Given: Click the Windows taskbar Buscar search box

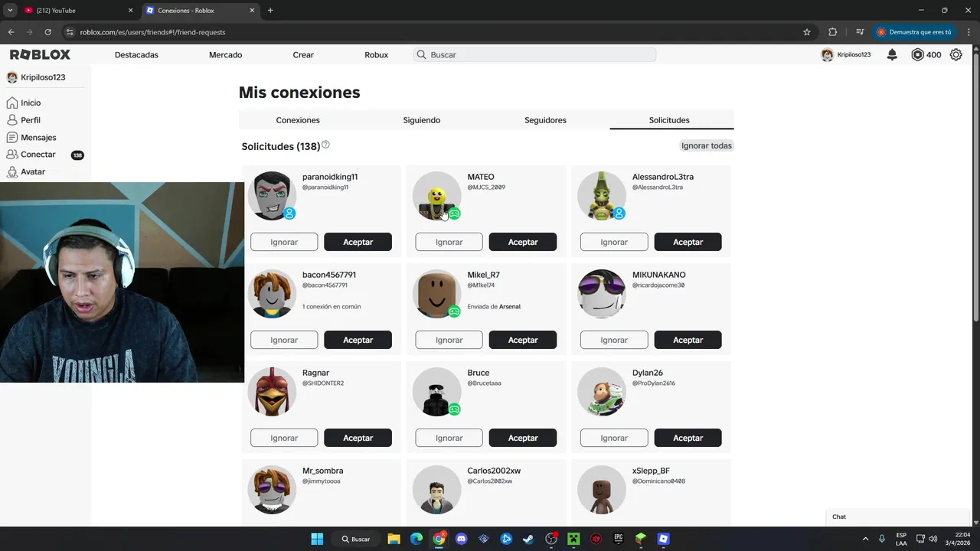Looking at the screenshot, I should point(356,539).
